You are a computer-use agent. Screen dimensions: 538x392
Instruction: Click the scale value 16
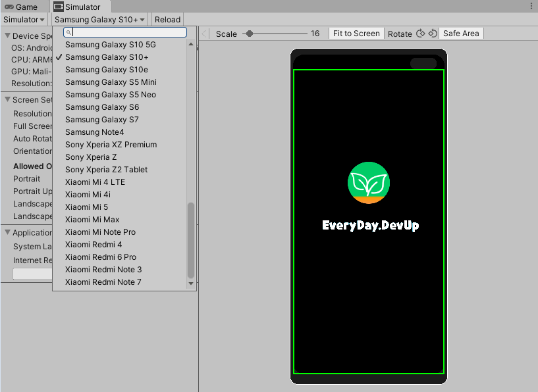[315, 34]
